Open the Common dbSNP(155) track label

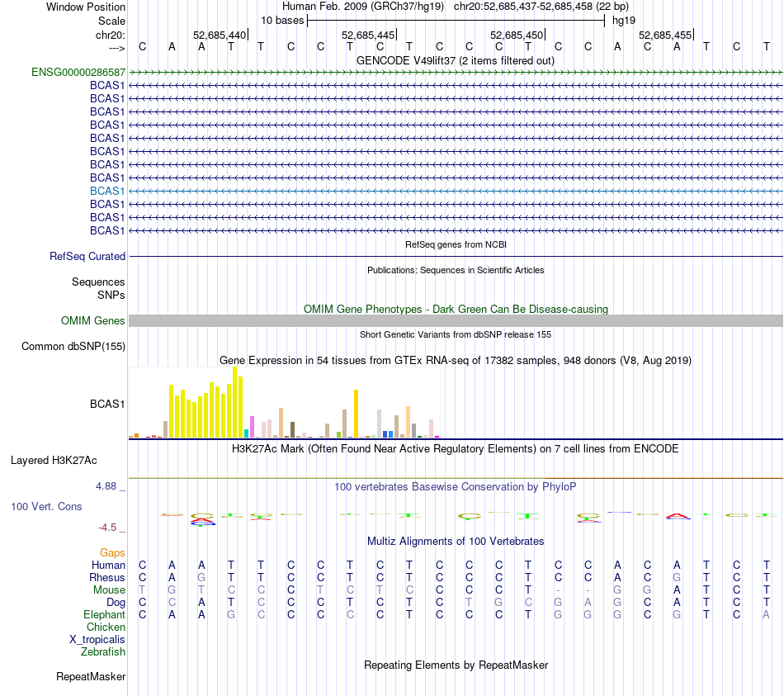pyautogui.click(x=73, y=346)
